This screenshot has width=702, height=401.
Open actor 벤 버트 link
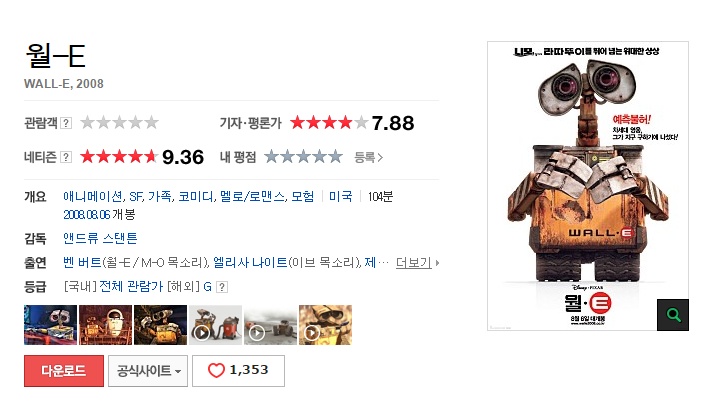coord(82,262)
